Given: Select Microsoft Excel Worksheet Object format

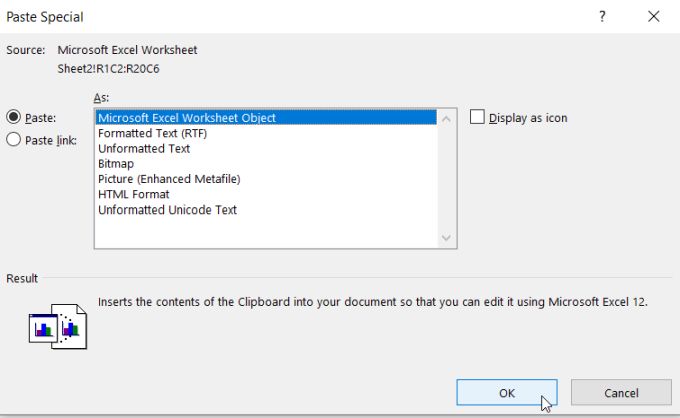Looking at the screenshot, I should click(187, 118).
